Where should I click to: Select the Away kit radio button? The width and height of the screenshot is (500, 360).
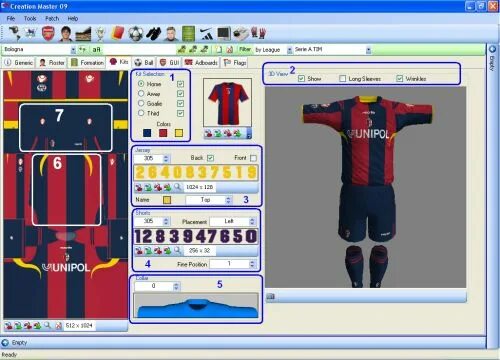[x=141, y=94]
